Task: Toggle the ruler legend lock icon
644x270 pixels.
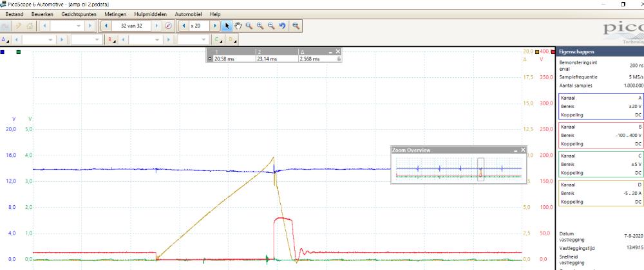Action: coord(339,59)
